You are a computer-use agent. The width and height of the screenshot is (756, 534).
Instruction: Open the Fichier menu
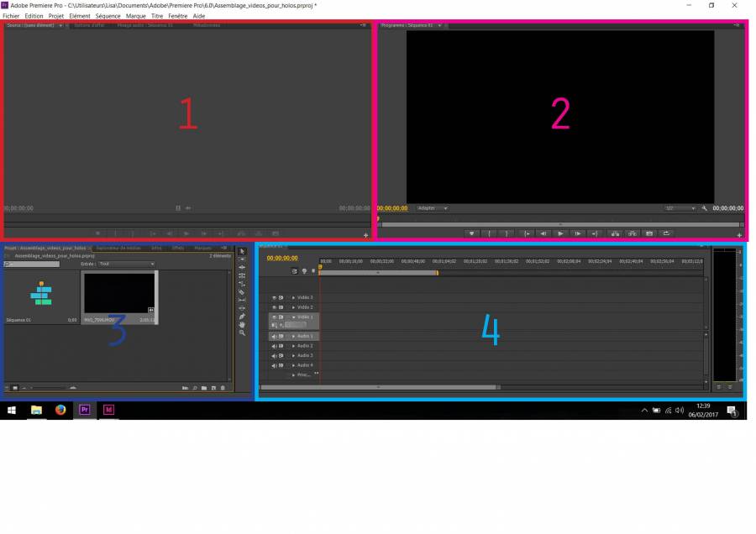pyautogui.click(x=11, y=16)
